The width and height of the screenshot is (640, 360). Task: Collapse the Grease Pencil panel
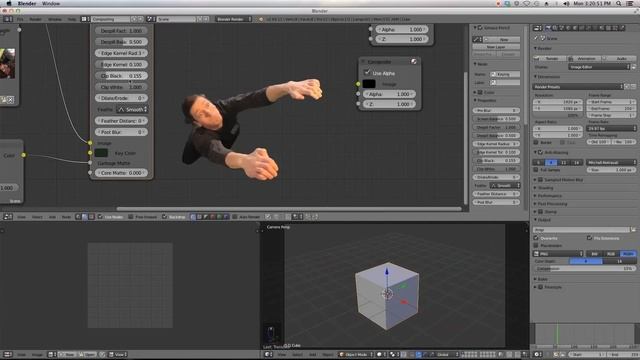pos(475,28)
